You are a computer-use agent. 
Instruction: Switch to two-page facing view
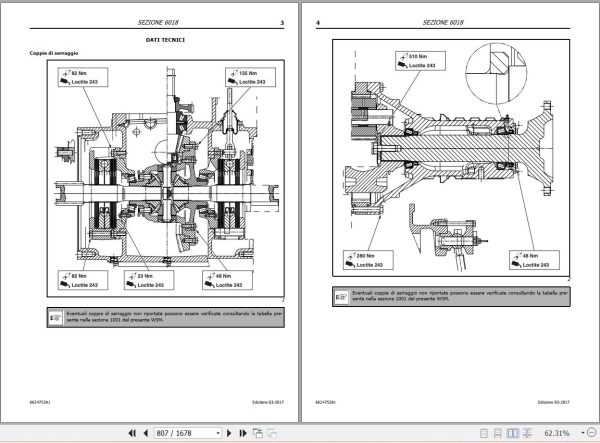(x=512, y=433)
